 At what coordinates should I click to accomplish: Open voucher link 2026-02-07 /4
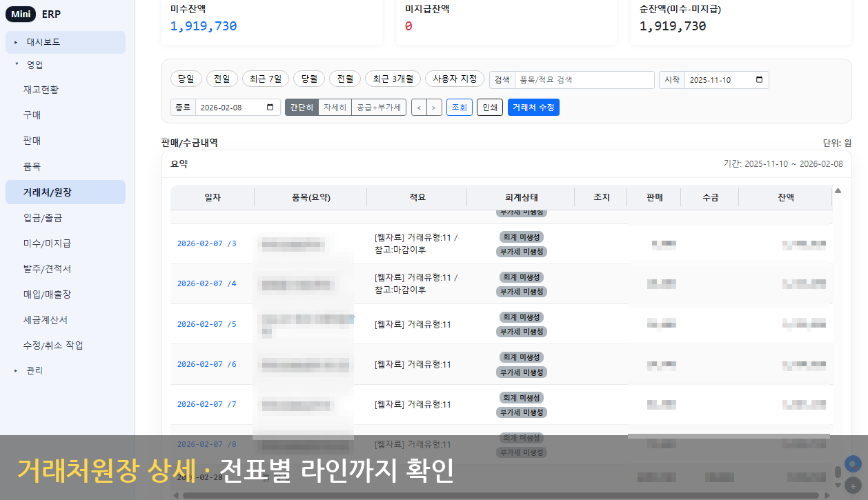coord(207,283)
